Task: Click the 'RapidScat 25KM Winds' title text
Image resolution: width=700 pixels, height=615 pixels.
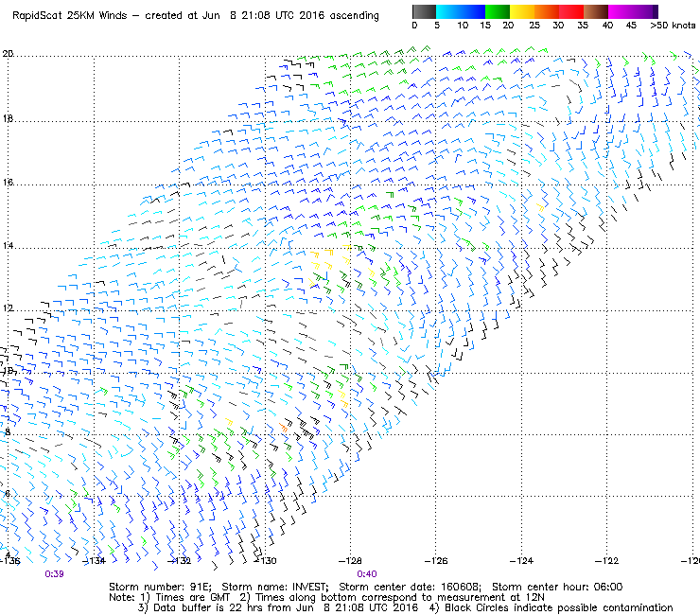Action: (70, 15)
